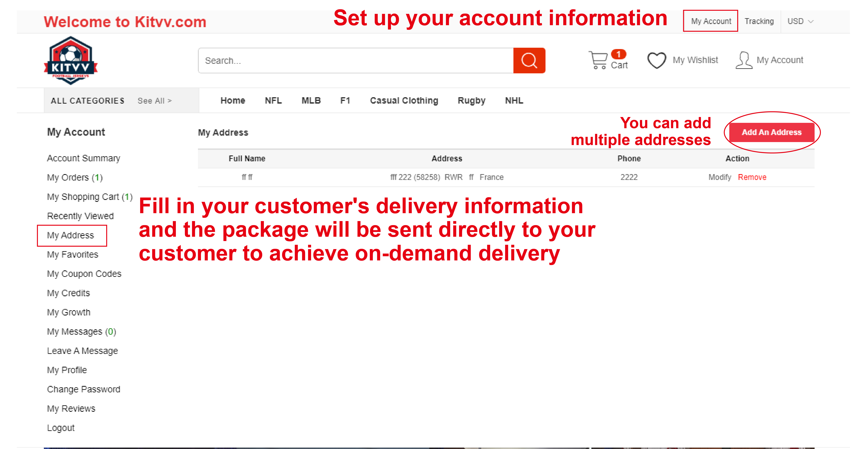This screenshot has width=868, height=449.
Task: Click into the Search field
Action: click(355, 61)
